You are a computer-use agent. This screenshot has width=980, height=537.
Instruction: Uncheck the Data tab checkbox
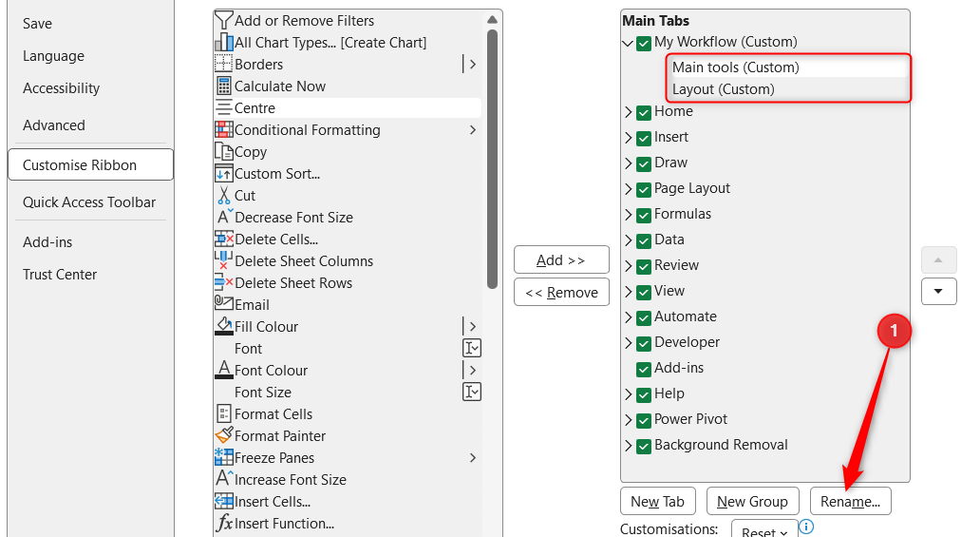tap(644, 241)
